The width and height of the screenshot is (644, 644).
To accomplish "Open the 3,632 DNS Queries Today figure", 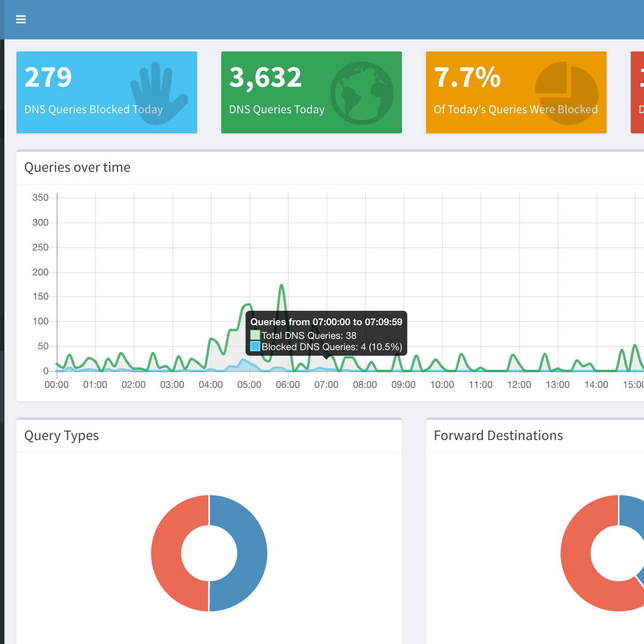I will pyautogui.click(x=265, y=77).
